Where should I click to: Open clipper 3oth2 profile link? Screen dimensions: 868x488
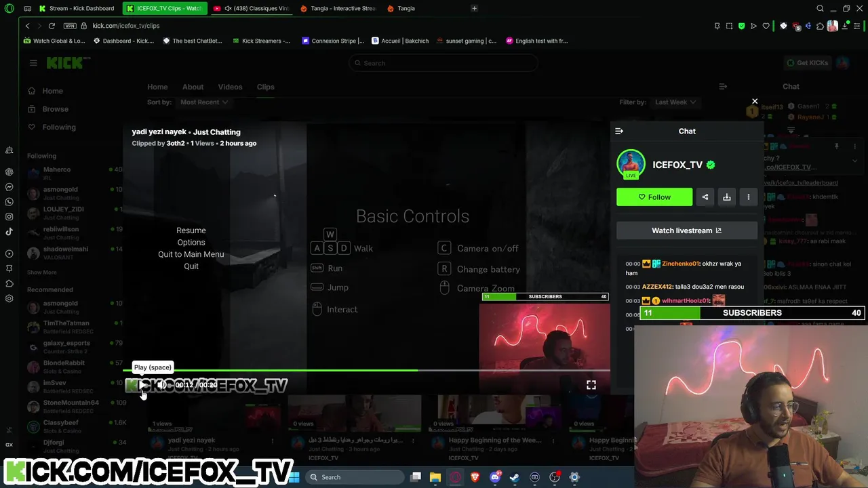pos(176,144)
